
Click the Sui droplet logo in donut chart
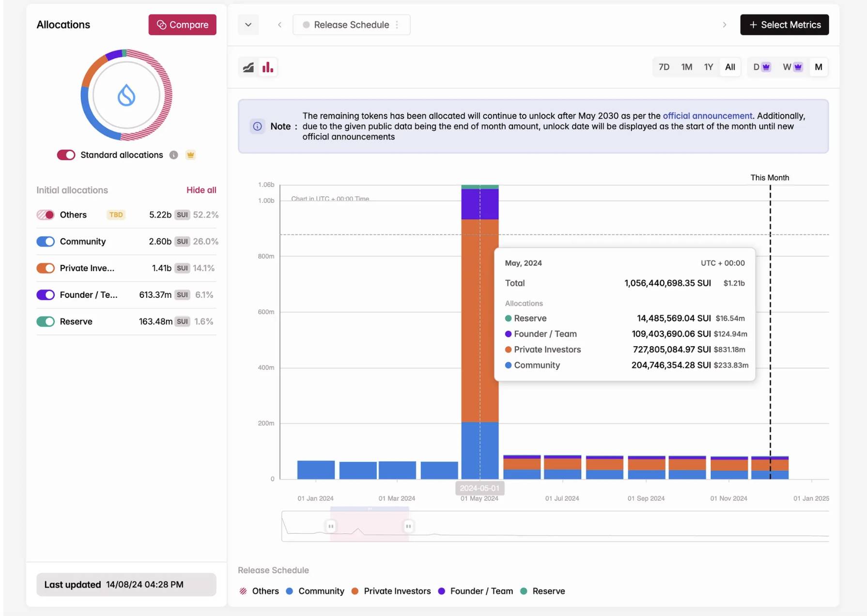pos(126,95)
